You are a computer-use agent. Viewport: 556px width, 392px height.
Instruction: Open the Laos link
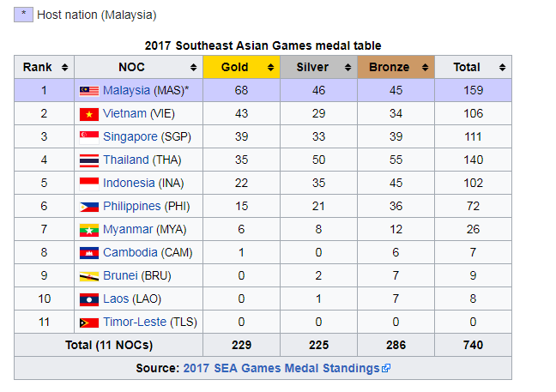pos(118,299)
